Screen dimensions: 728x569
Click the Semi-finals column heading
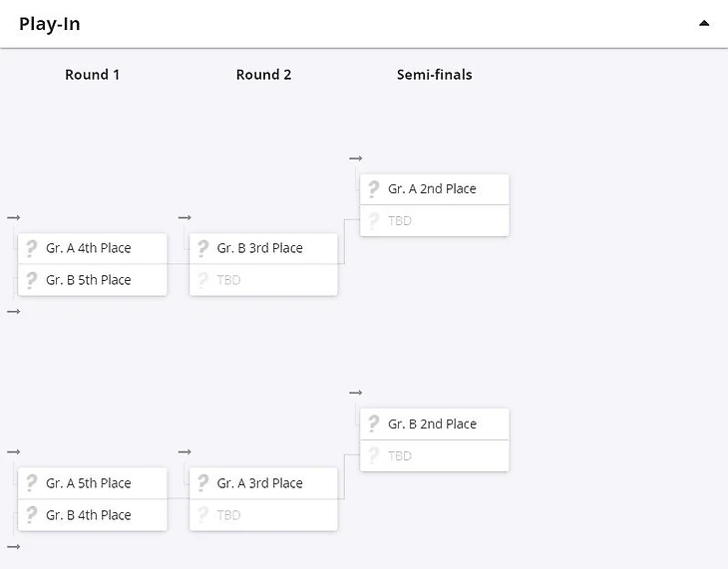click(x=434, y=75)
